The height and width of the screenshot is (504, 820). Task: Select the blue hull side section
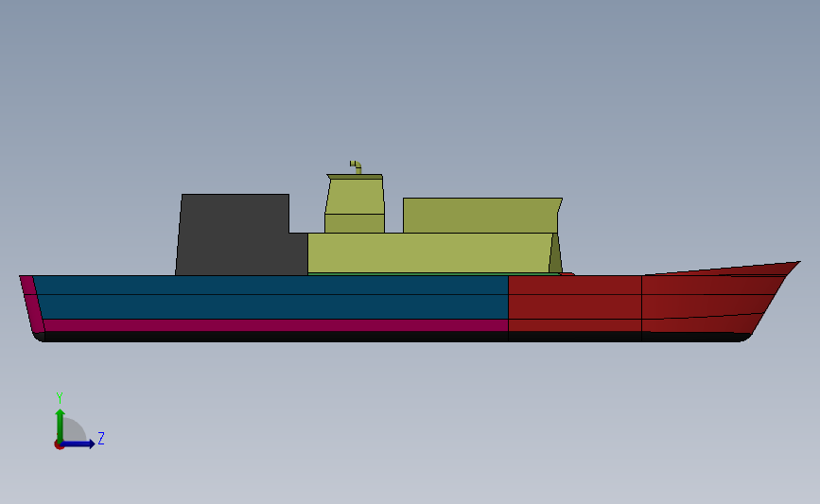coord(272,297)
